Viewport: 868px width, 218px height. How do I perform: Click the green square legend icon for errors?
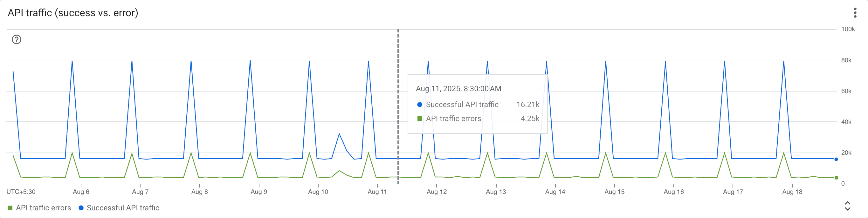(x=10, y=208)
